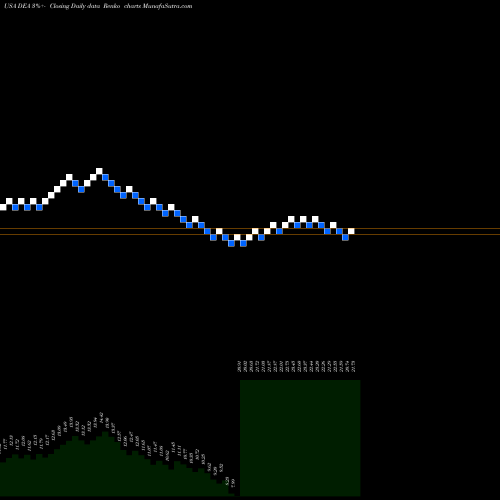The width and height of the screenshot is (500, 500).
Task: Click the last white Renko brick on the right
Action: (351, 231)
